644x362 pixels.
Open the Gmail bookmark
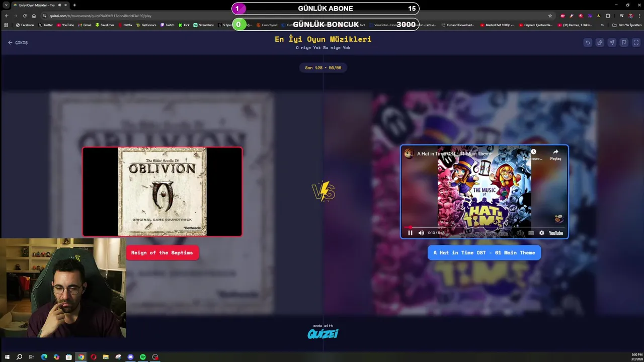click(85, 25)
